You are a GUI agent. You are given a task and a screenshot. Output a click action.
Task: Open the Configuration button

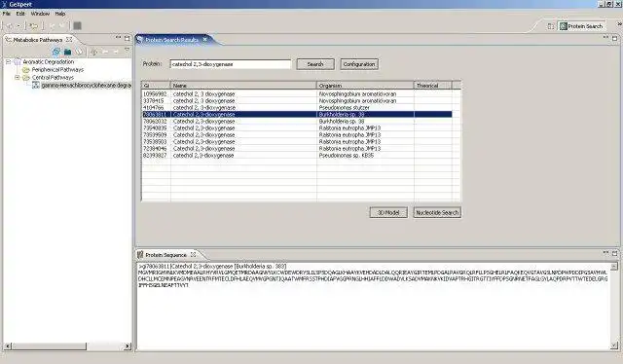click(x=359, y=64)
